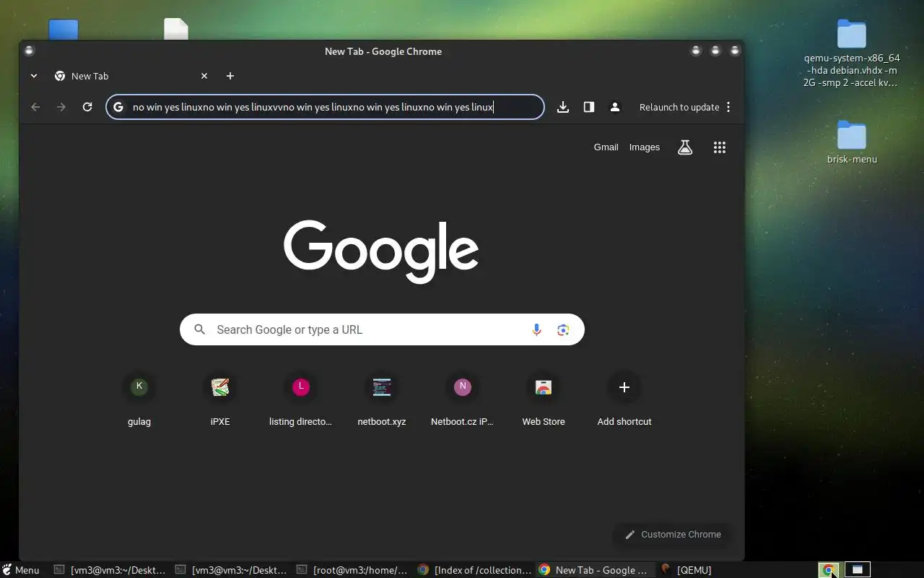
Task: Open Chrome three-dot menu
Action: pos(728,107)
